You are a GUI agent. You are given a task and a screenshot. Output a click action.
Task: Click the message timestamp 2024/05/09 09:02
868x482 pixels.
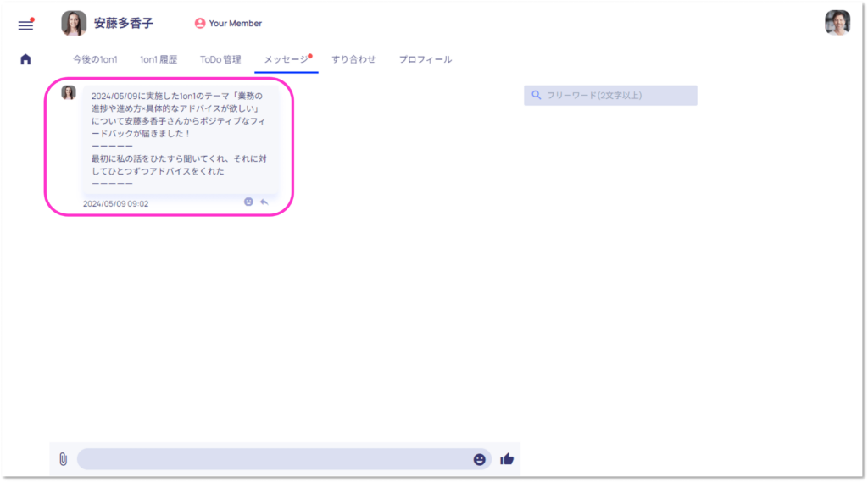coord(115,203)
